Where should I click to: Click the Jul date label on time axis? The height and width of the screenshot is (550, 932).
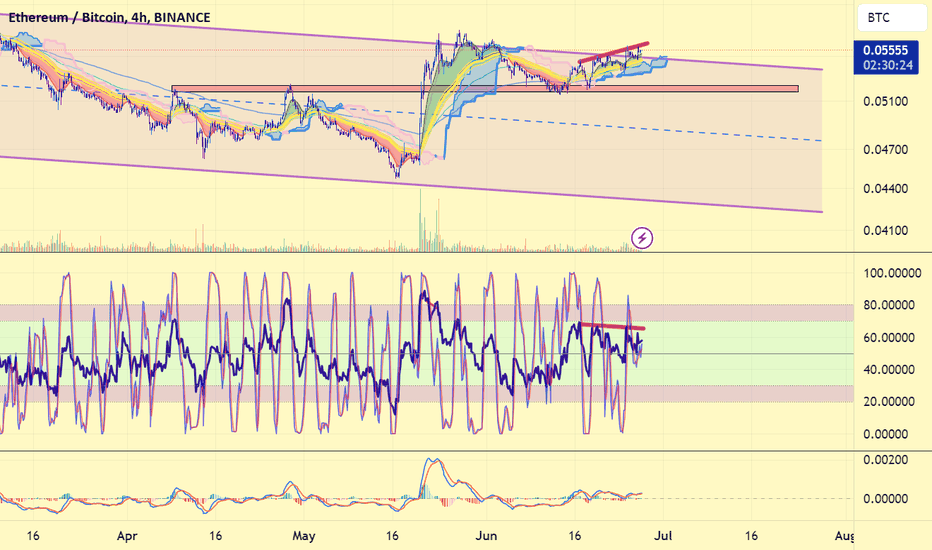point(663,536)
